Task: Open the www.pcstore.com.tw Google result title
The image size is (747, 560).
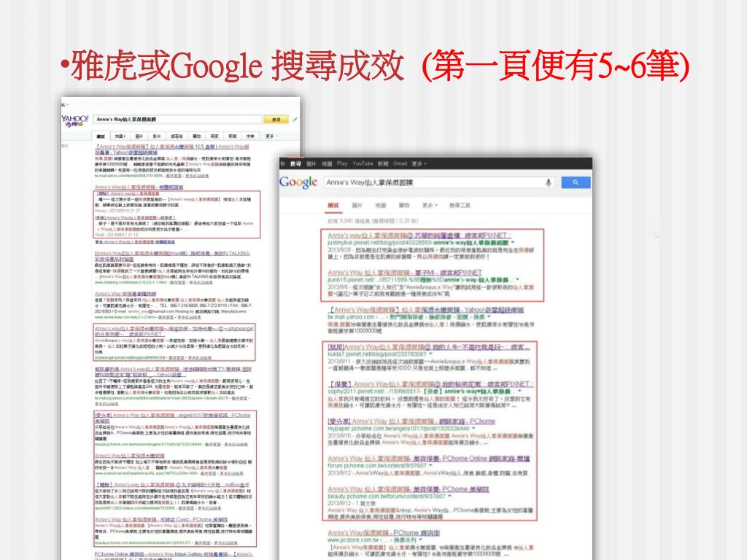Action: click(384, 533)
